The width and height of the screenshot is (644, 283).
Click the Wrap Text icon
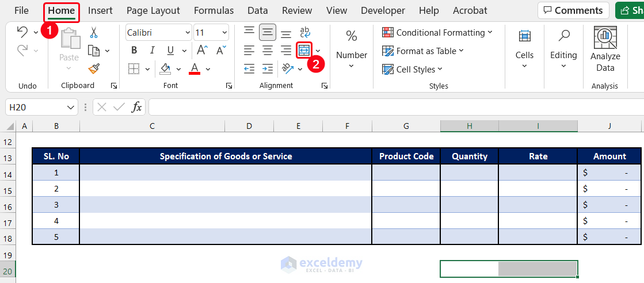(x=305, y=33)
